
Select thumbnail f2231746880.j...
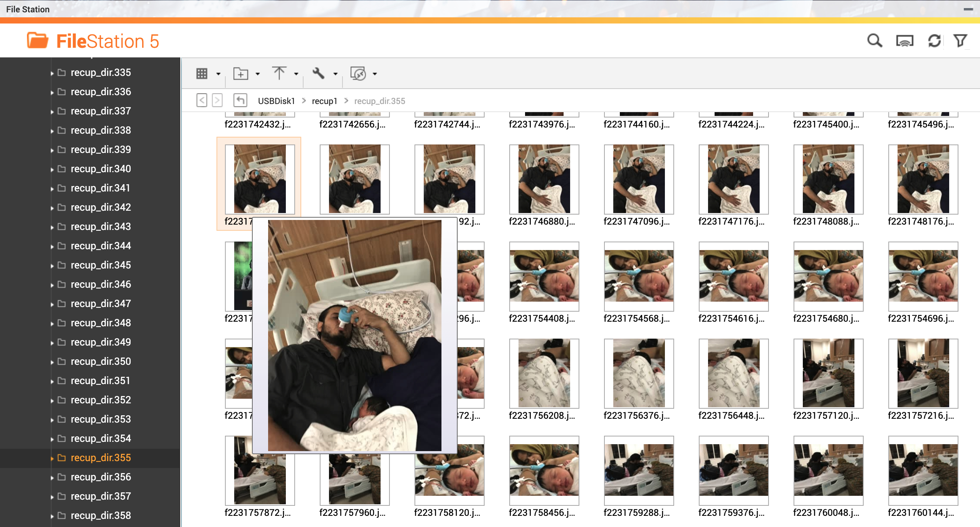tap(544, 179)
